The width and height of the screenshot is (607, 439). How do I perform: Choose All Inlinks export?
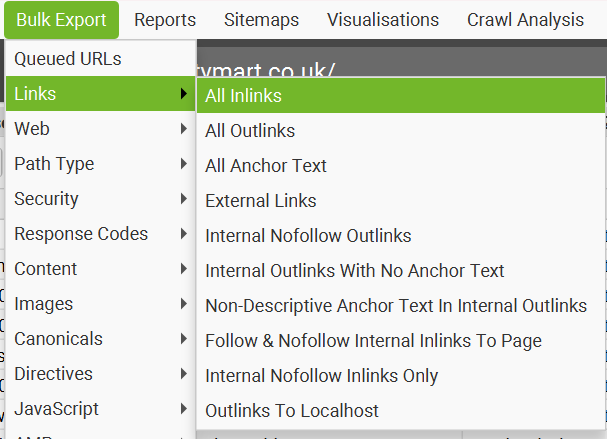point(401,96)
